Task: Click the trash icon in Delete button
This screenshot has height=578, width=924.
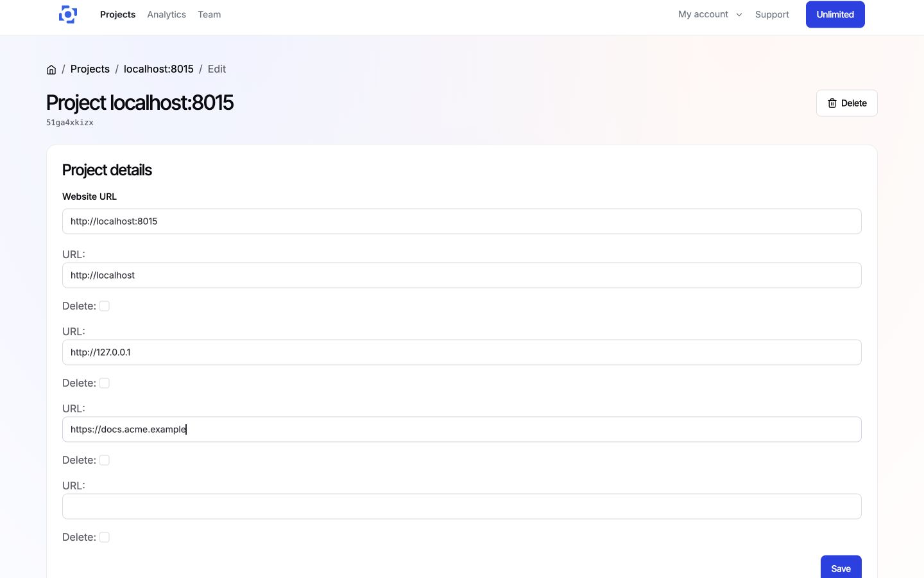Action: coord(832,103)
